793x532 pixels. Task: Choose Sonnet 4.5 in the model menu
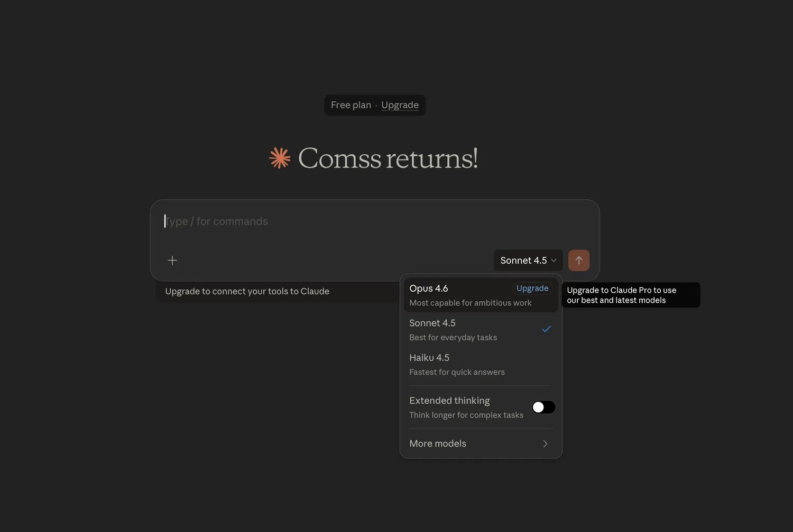(481, 330)
